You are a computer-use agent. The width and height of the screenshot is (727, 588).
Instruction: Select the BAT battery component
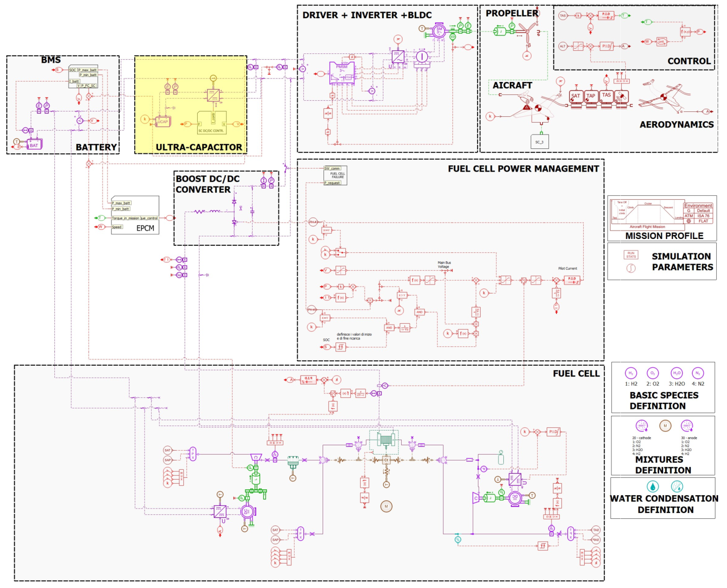[x=34, y=145]
